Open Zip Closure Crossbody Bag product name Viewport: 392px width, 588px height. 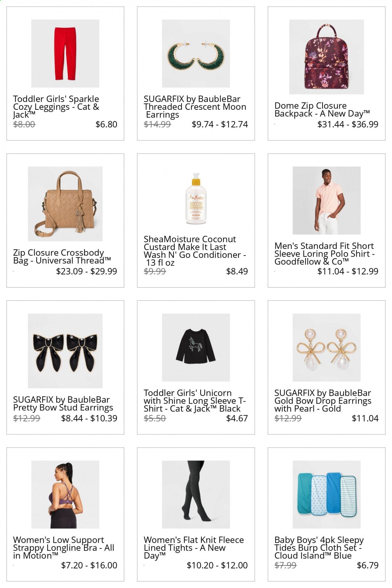(62, 257)
